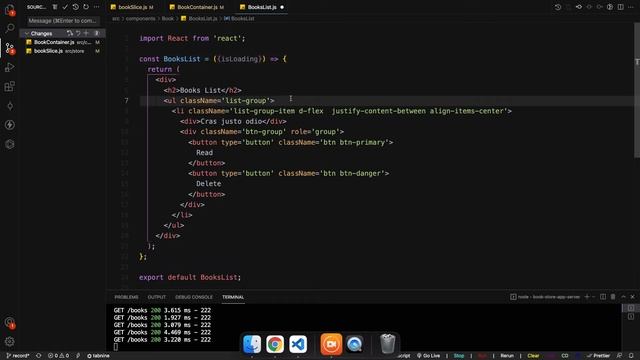Click stage all changes plus in Changes row

pyautogui.click(x=86, y=33)
